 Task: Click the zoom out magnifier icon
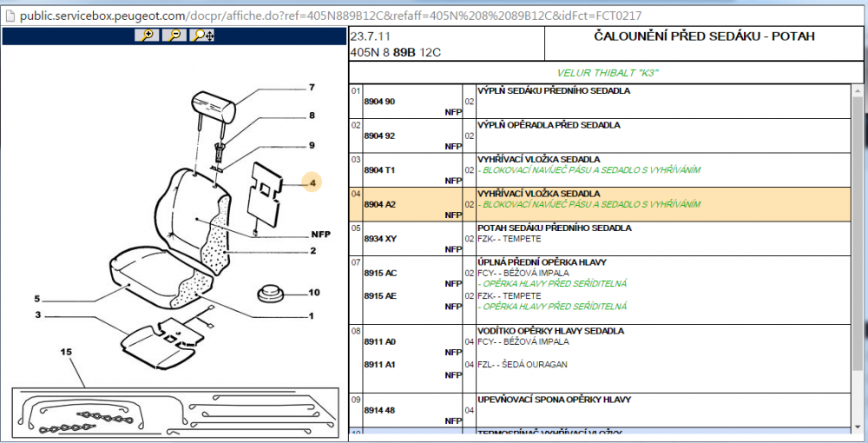(x=174, y=36)
